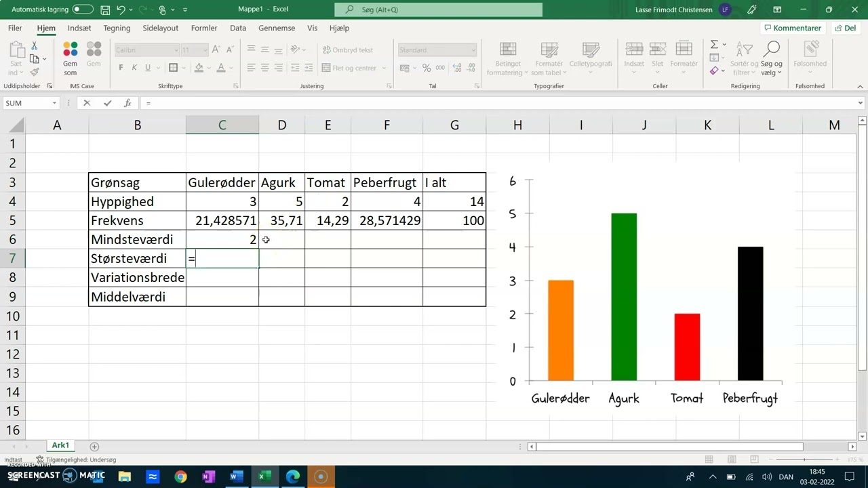Collapse the ribbon with the chevron
The height and width of the screenshot is (488, 868).
[x=861, y=87]
